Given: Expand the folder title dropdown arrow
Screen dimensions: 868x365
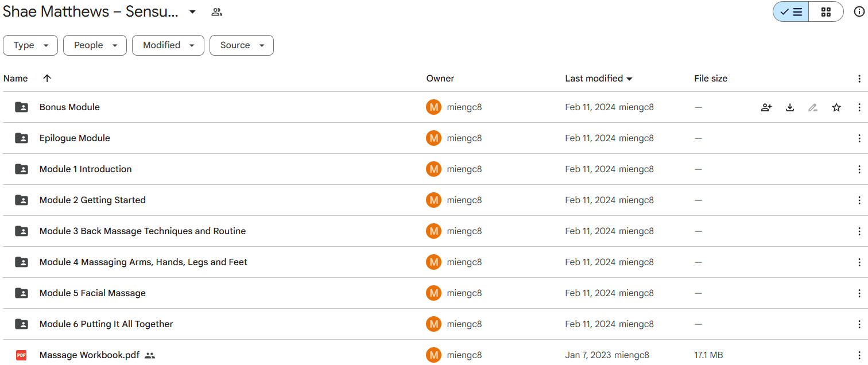Looking at the screenshot, I should [192, 11].
